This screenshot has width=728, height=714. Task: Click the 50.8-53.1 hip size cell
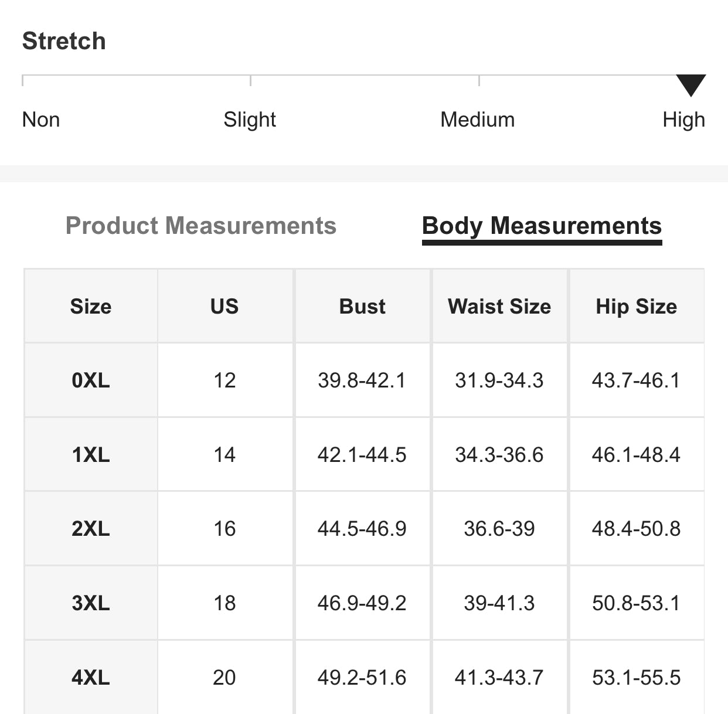[636, 603]
